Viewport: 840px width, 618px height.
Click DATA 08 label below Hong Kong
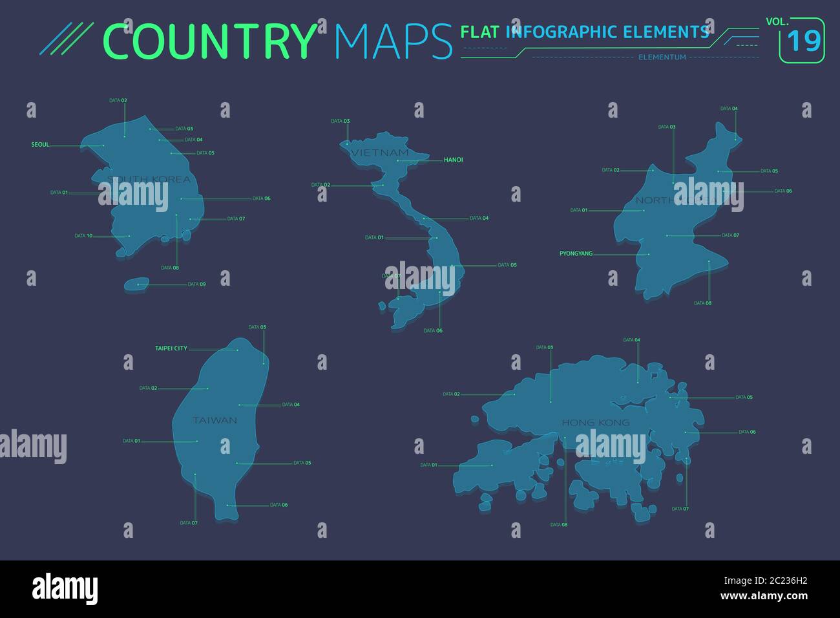pyautogui.click(x=559, y=525)
